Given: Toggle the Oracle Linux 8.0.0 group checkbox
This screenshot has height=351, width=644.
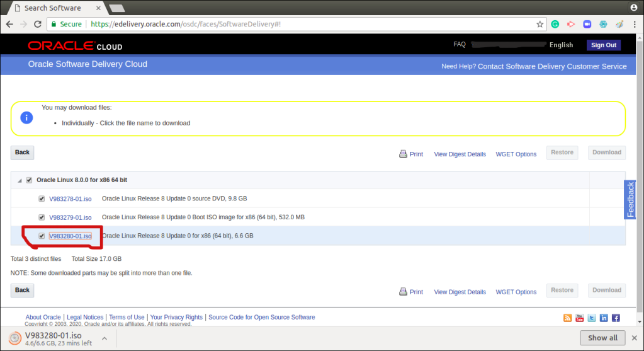Looking at the screenshot, I should click(29, 180).
